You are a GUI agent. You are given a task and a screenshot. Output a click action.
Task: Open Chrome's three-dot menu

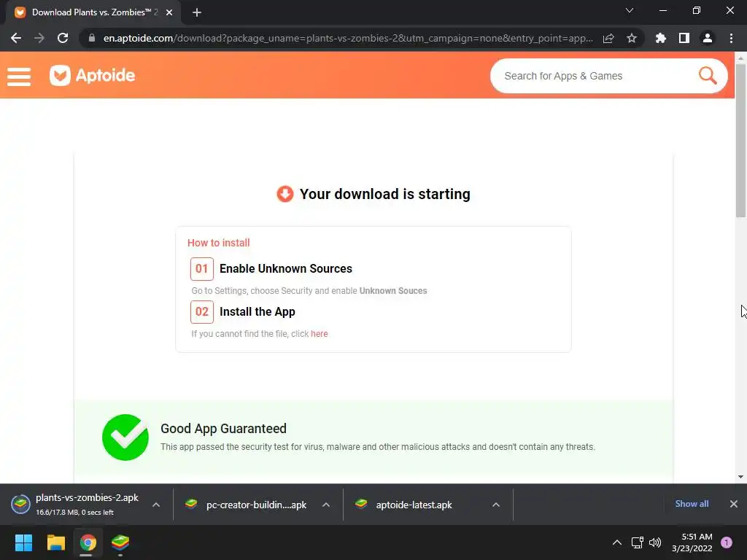pos(731,38)
